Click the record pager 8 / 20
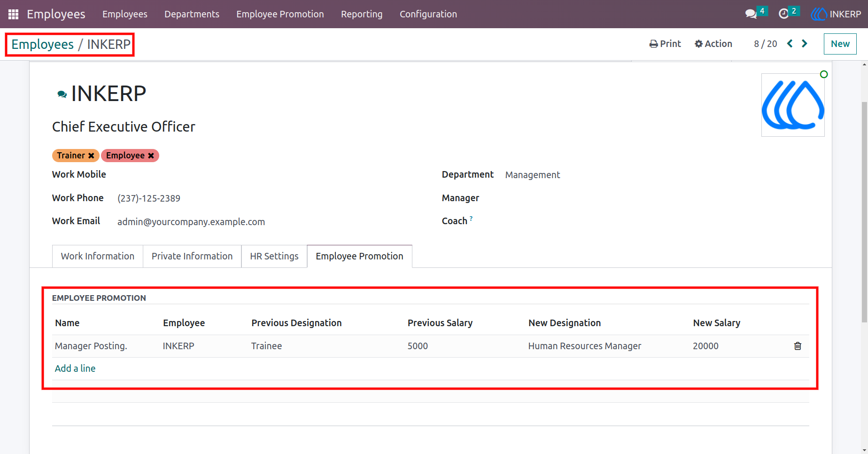This screenshot has height=454, width=868. click(x=766, y=44)
